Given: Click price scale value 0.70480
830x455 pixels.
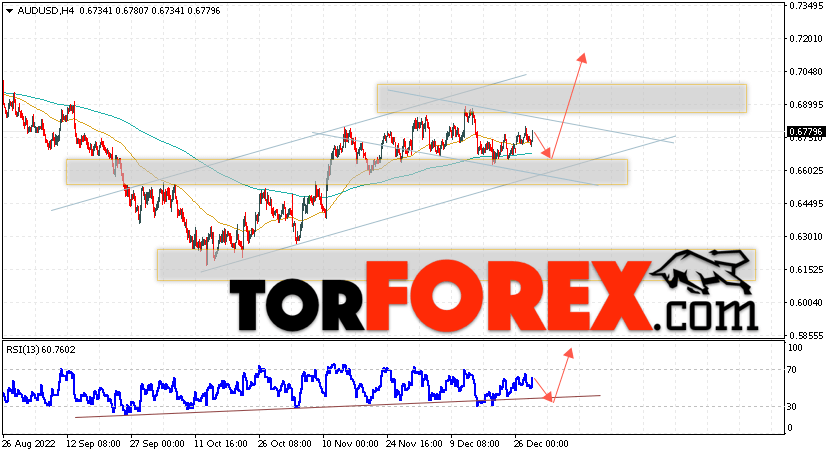Looking at the screenshot, I should 806,71.
